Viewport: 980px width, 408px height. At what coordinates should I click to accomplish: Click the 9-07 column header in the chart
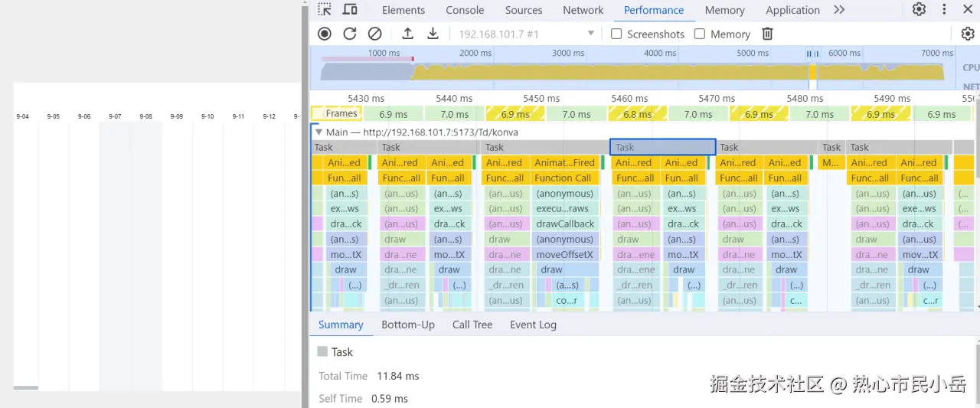pos(115,116)
